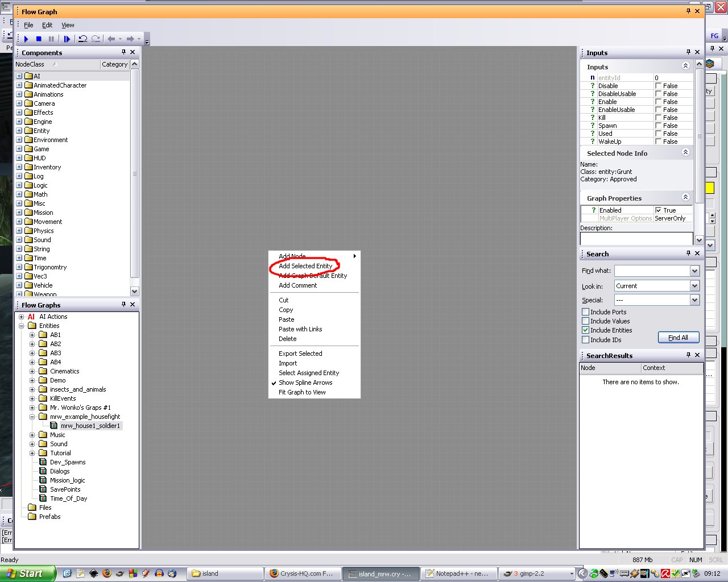Image resolution: width=728 pixels, height=582 pixels.
Task: Pin the Components panel with pushpin icon
Action: [x=123, y=52]
